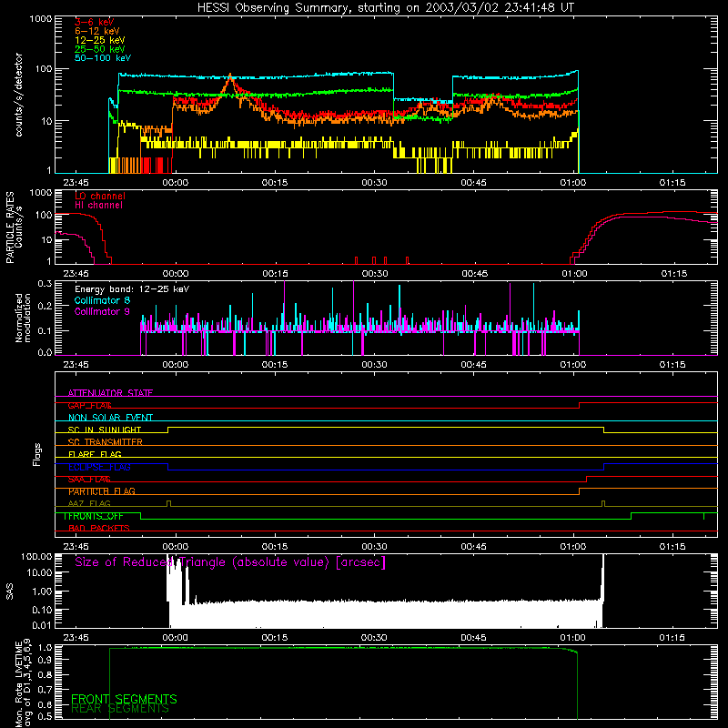Image resolution: width=728 pixels, height=728 pixels.
Task: Click the counts/s/detector axis label
Action: click(19, 95)
